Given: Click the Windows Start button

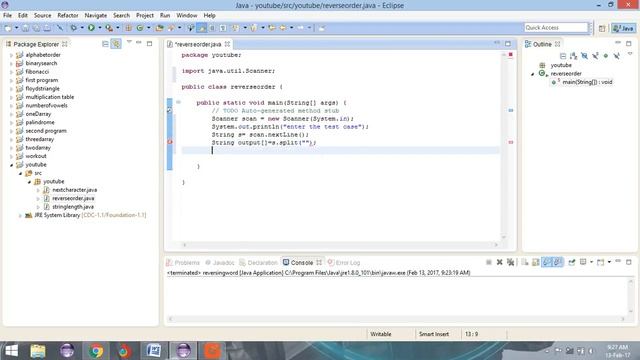Looking at the screenshot, I should [11, 351].
